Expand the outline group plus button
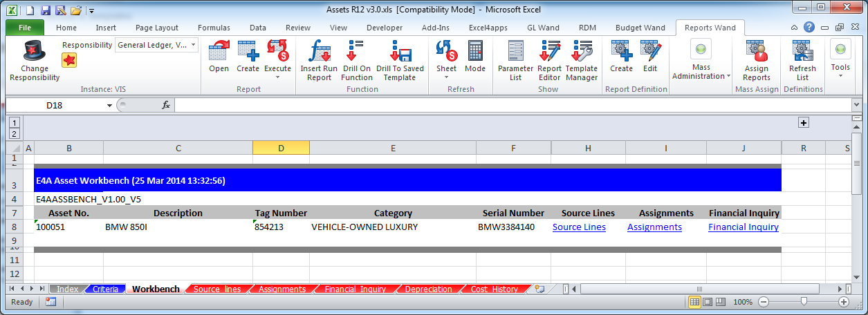The width and height of the screenshot is (868, 315). click(x=804, y=122)
